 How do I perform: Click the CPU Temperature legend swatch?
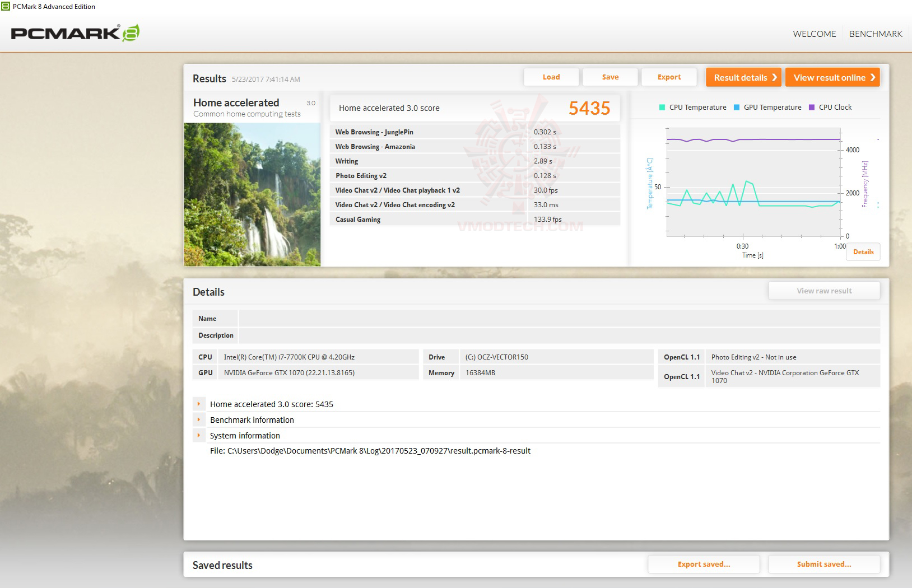[x=662, y=108]
